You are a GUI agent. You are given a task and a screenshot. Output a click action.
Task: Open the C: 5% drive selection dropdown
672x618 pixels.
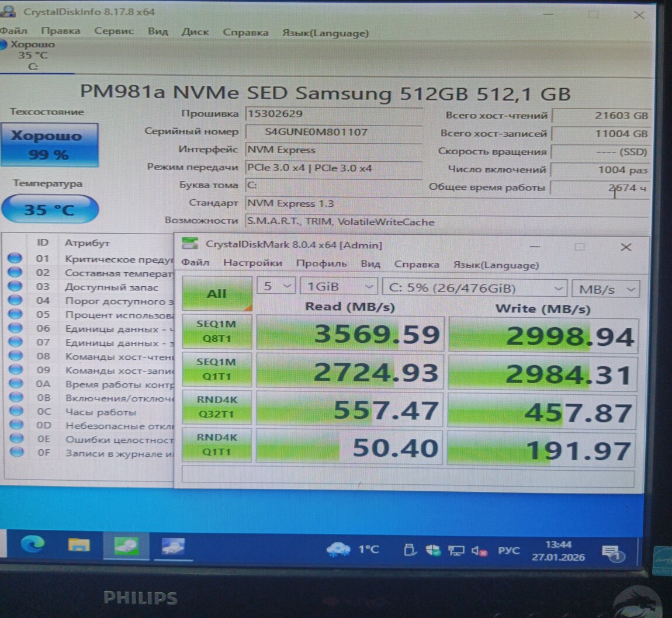[x=474, y=289]
